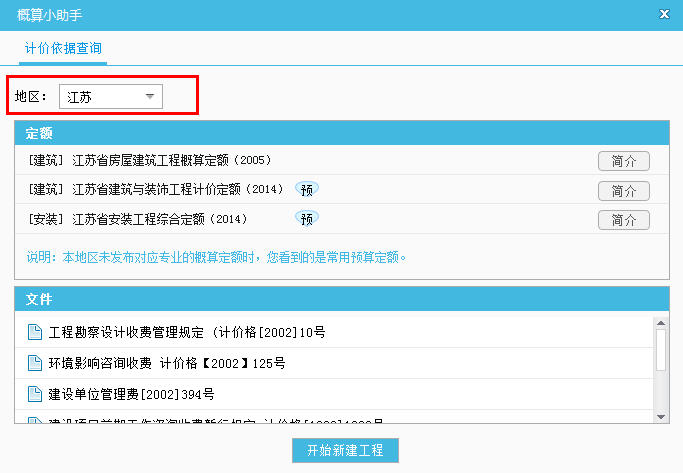Click the file list scrollbar up arrow
The image size is (683, 473).
point(660,323)
